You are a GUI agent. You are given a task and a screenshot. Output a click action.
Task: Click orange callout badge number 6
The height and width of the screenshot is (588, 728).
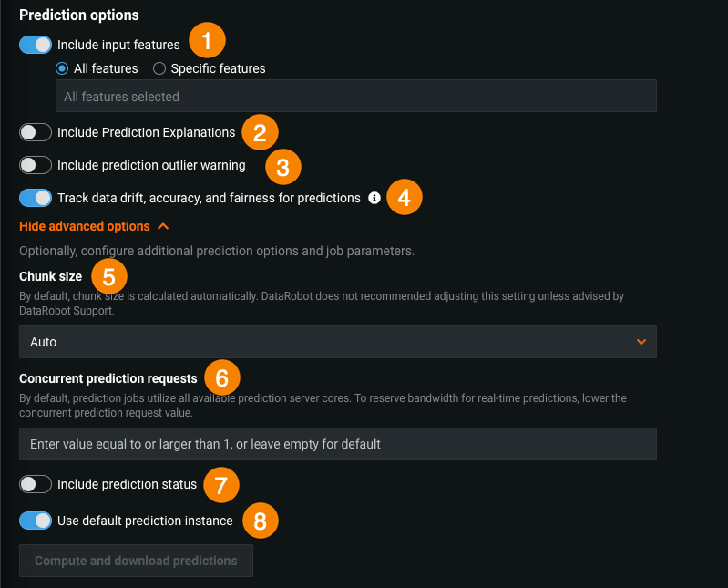tap(222, 377)
